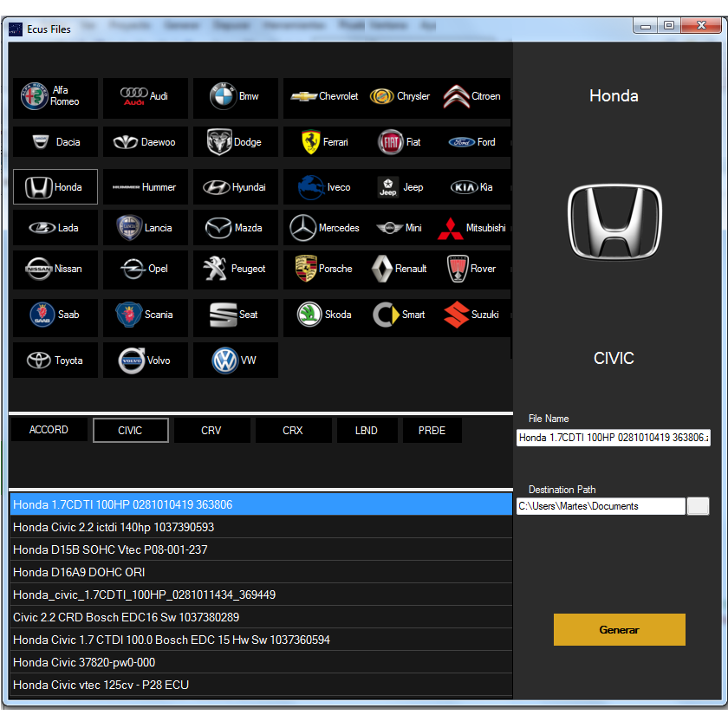Screen dimensions: 728x728
Task: Select Honda D16A9 DOHC ORI entry
Action: 261,572
